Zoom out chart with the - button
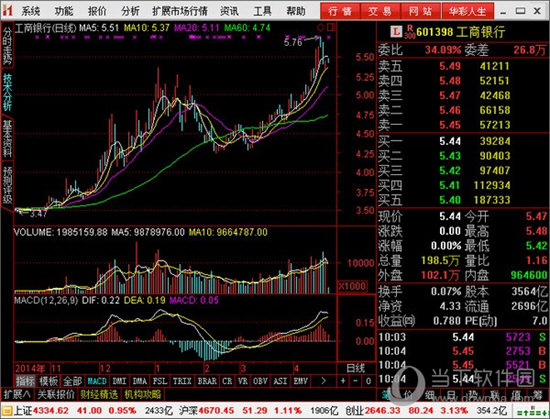This screenshot has width=550, height=419. [355, 381]
